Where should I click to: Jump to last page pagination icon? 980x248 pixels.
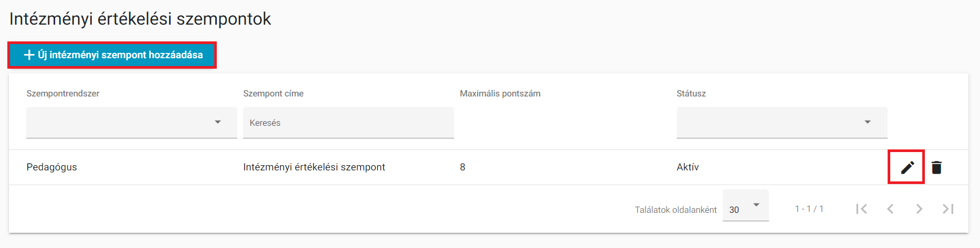(948, 209)
